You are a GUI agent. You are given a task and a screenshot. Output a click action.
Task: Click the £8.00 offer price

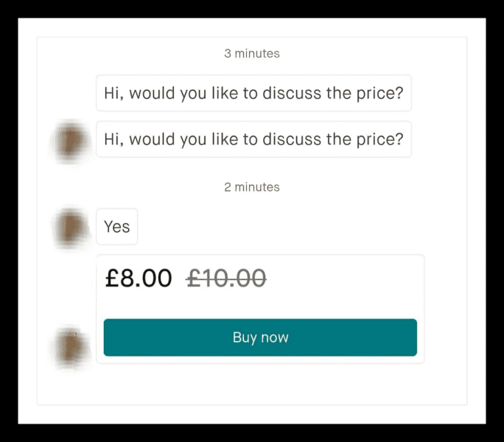click(x=139, y=278)
